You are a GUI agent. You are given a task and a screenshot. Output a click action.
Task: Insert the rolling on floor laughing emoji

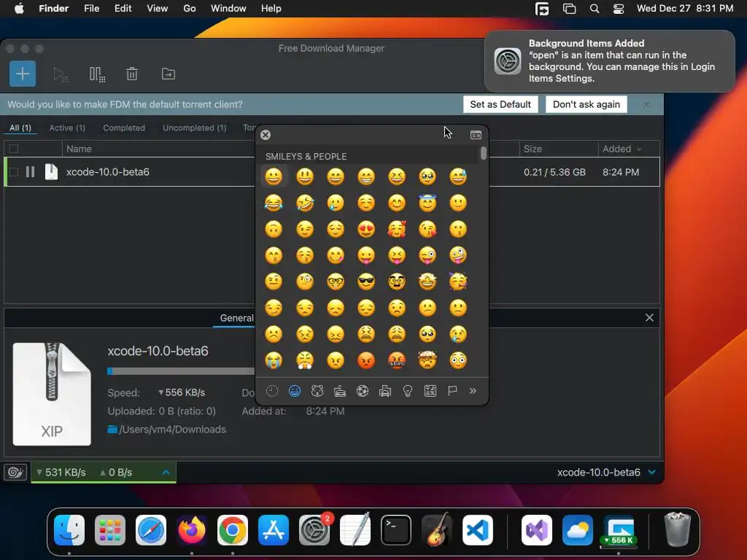304,203
